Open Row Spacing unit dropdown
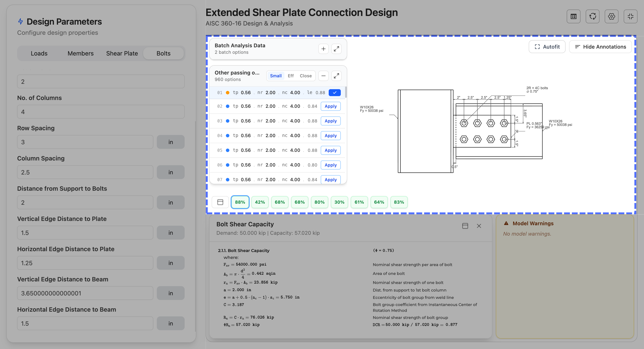 tap(170, 142)
